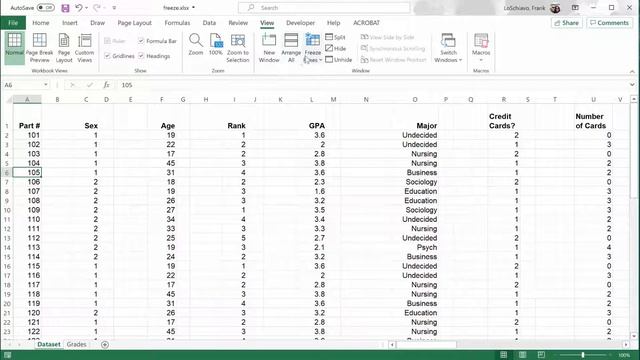
Task: Click Insert Function fx icon
Action: (107, 85)
